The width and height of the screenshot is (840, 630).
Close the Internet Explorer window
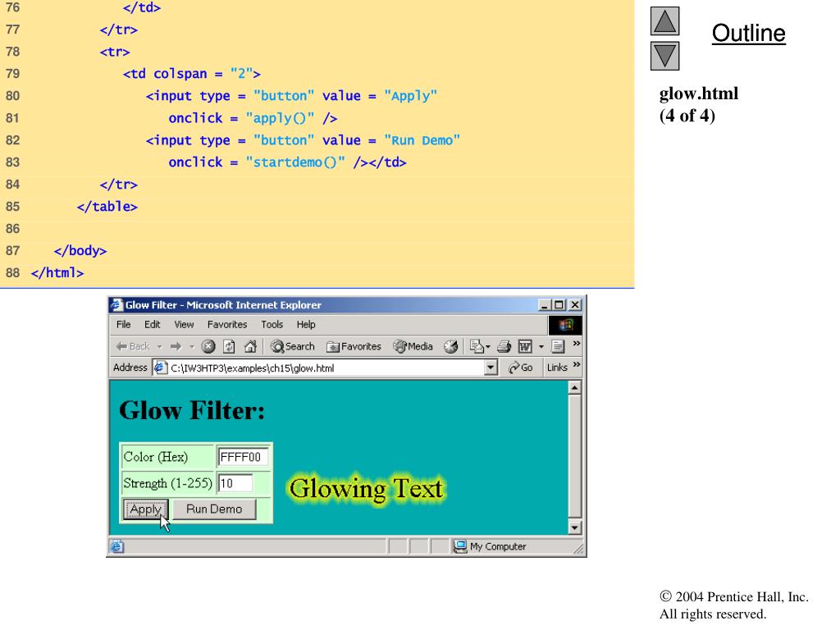575,305
